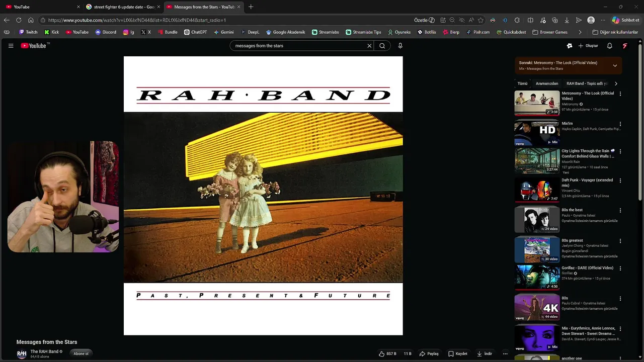Screen dimensions: 644x362
Task: Select the Tümü filter chip
Action: pyautogui.click(x=522, y=83)
